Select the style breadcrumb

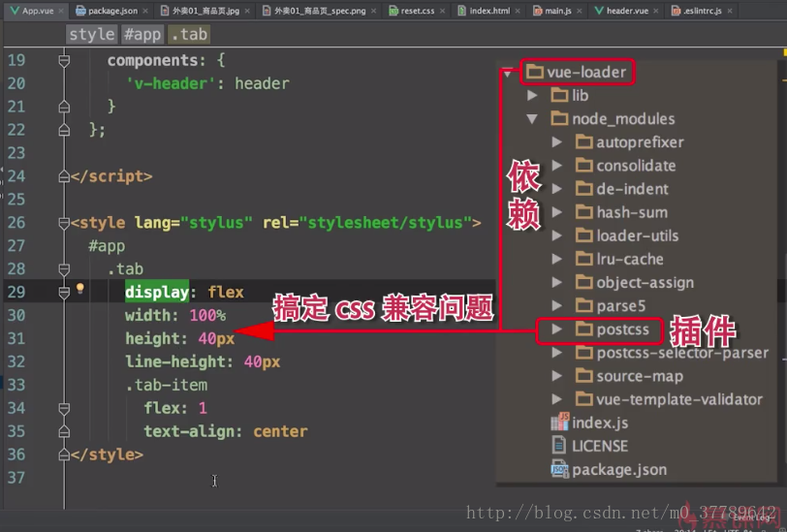[x=92, y=34]
